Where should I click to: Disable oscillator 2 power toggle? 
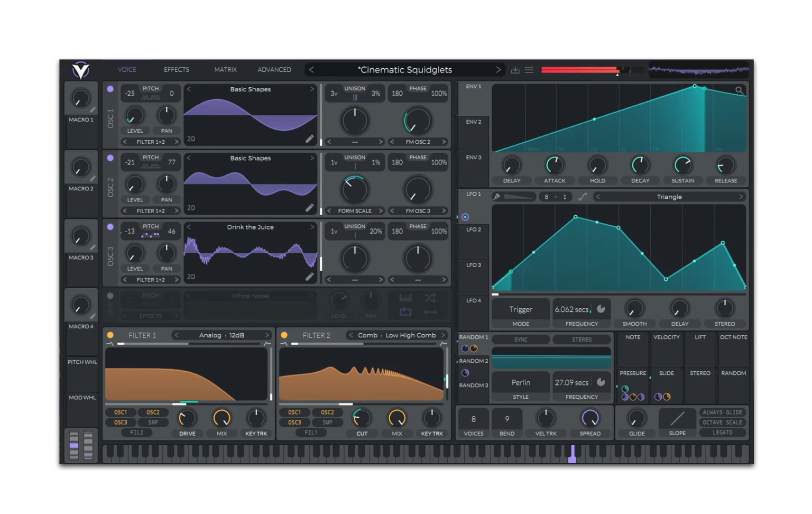pos(110,158)
